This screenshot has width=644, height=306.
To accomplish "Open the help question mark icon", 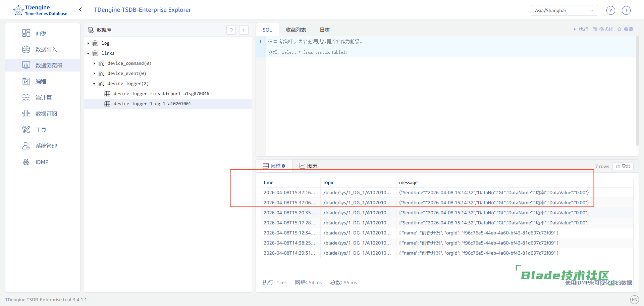I will click(611, 10).
